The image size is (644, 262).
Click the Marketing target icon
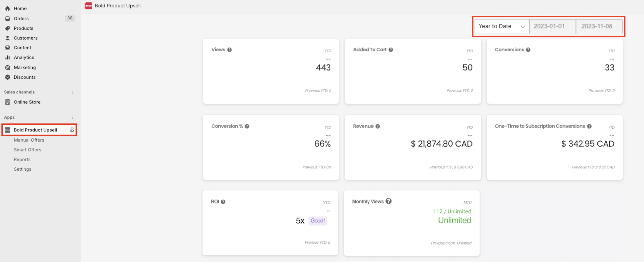7,67
